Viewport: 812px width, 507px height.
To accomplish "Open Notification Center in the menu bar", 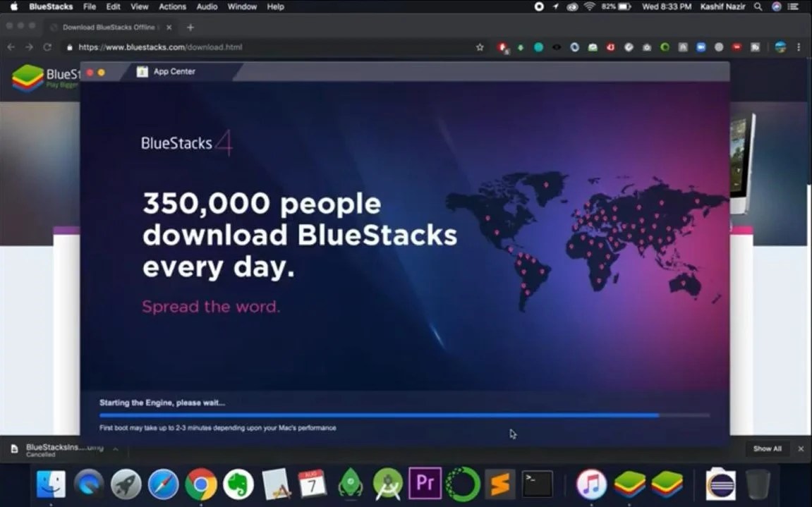I will pyautogui.click(x=793, y=7).
